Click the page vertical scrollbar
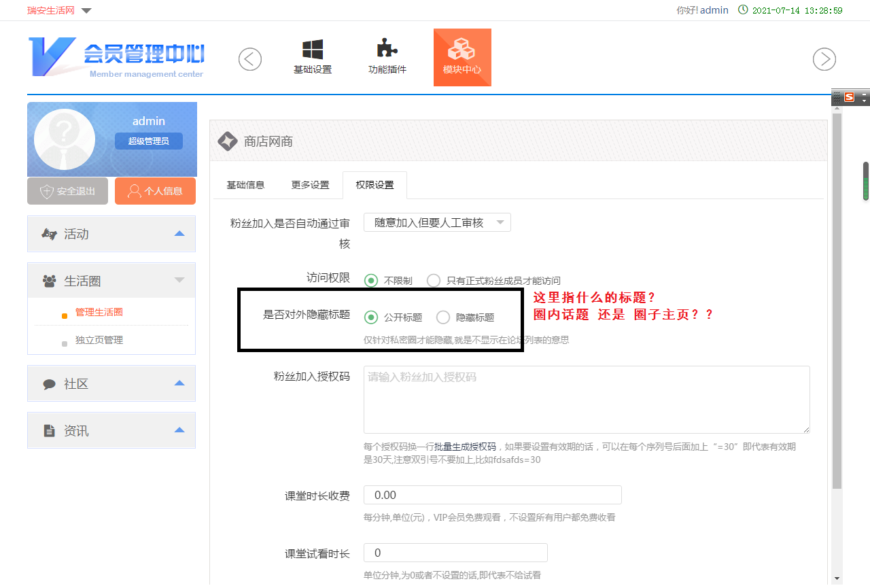 click(837, 299)
